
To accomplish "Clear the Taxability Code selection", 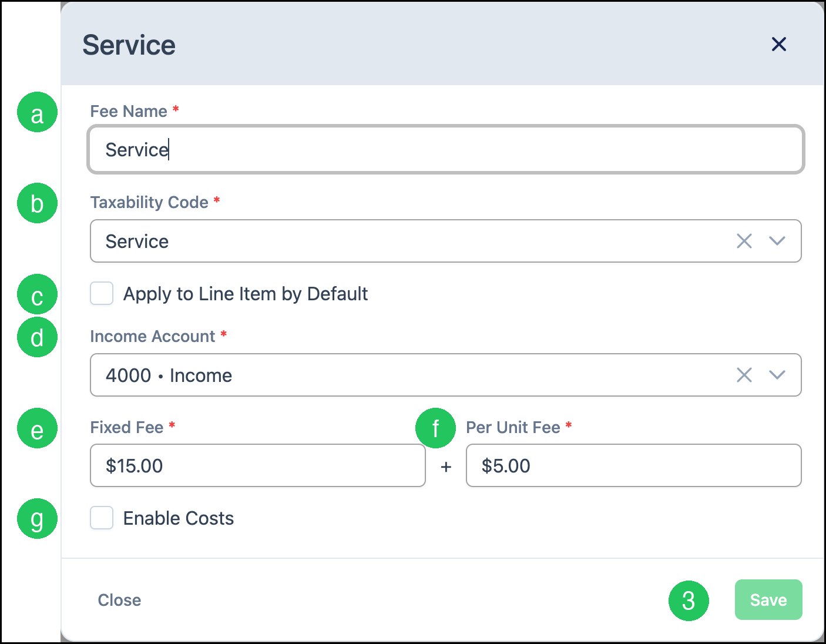I will (x=744, y=241).
